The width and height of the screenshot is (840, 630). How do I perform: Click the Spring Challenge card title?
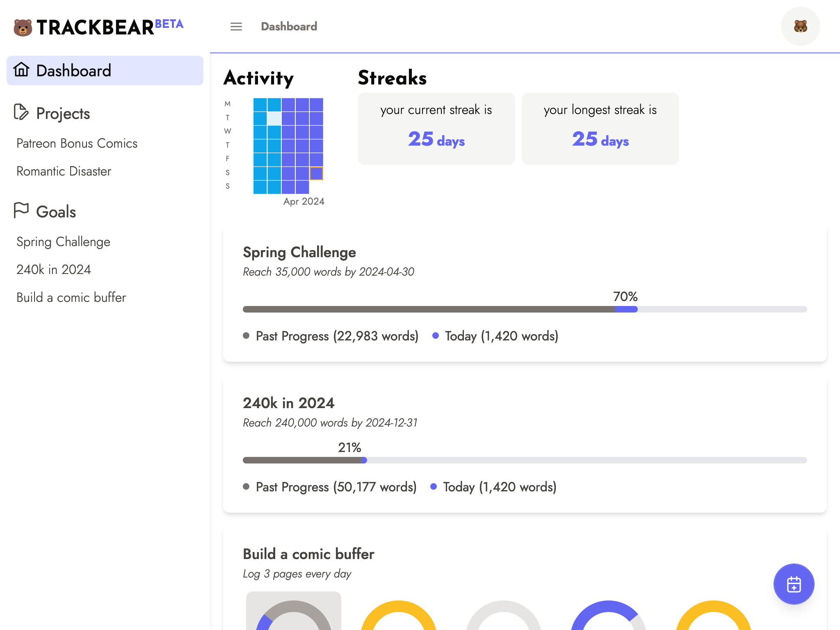299,252
